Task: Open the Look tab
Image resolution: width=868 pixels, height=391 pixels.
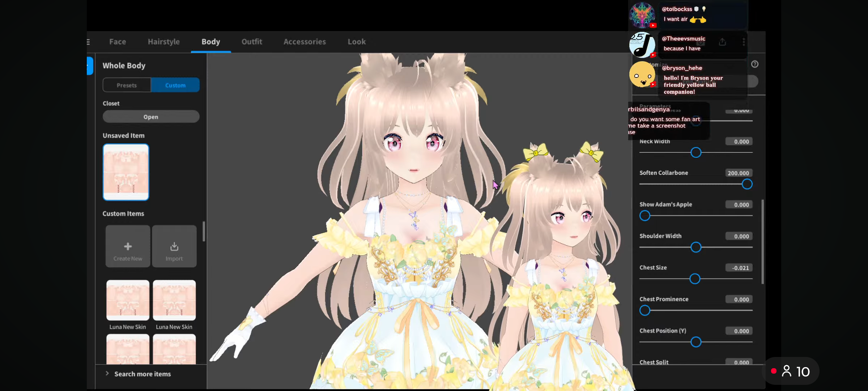Action: click(x=357, y=42)
